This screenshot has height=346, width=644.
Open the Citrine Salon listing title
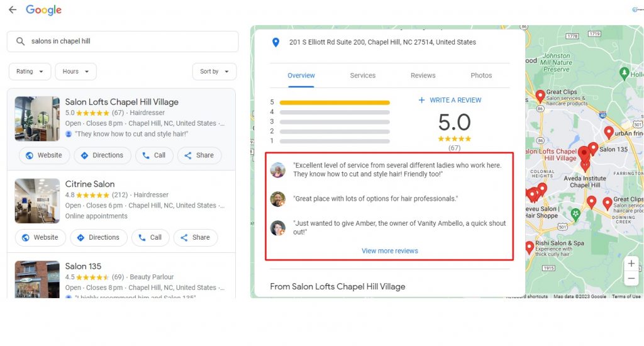(x=89, y=184)
